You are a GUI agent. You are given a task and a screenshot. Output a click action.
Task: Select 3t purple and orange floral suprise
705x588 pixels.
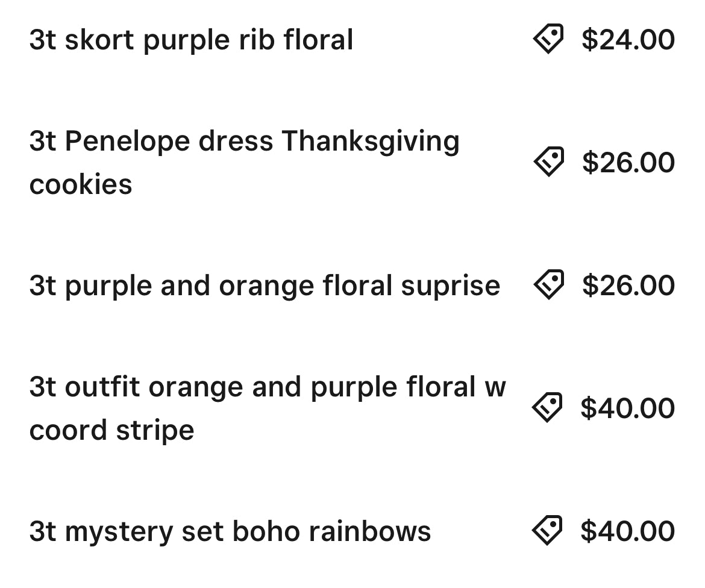point(265,286)
